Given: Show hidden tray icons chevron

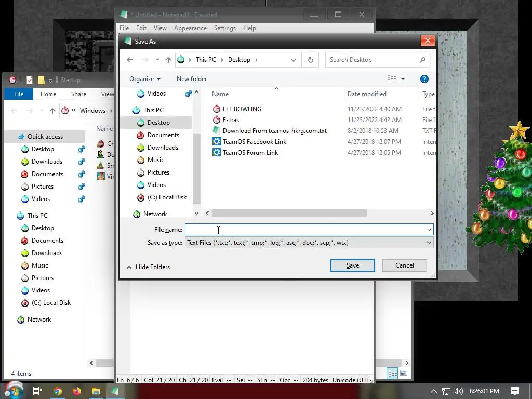Looking at the screenshot, I should click(x=434, y=391).
